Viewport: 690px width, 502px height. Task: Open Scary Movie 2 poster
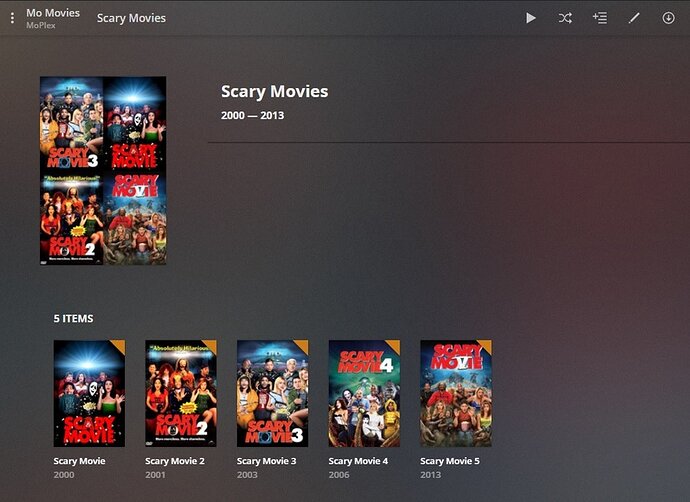(181, 393)
